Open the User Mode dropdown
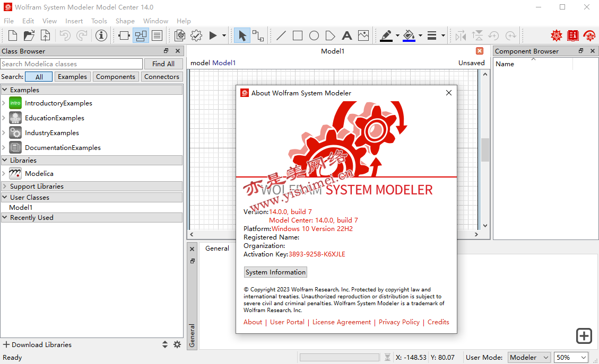599x364 pixels. 529,358
